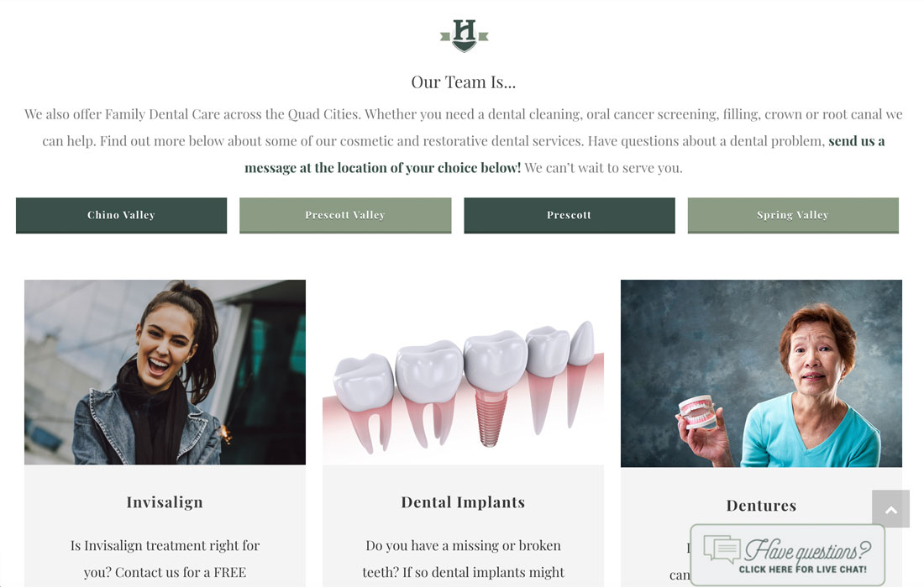Click the Family Dental Care intro paragraph
924x588 pixels.
463,141
